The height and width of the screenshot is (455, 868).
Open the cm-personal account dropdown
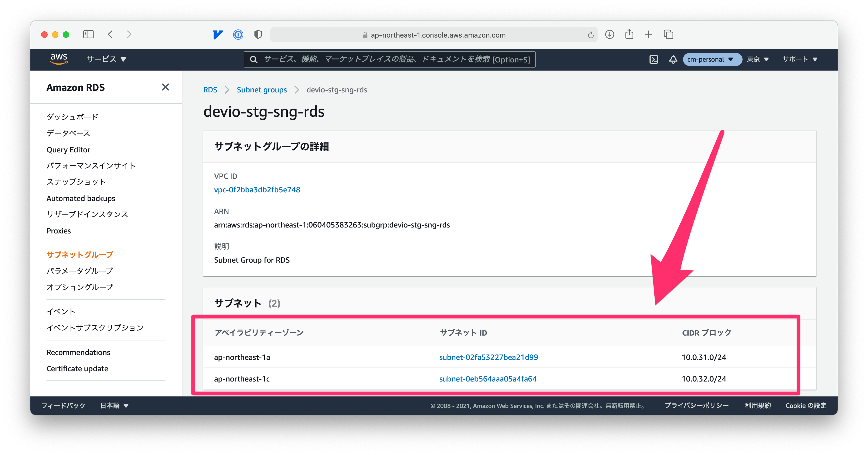tap(712, 59)
